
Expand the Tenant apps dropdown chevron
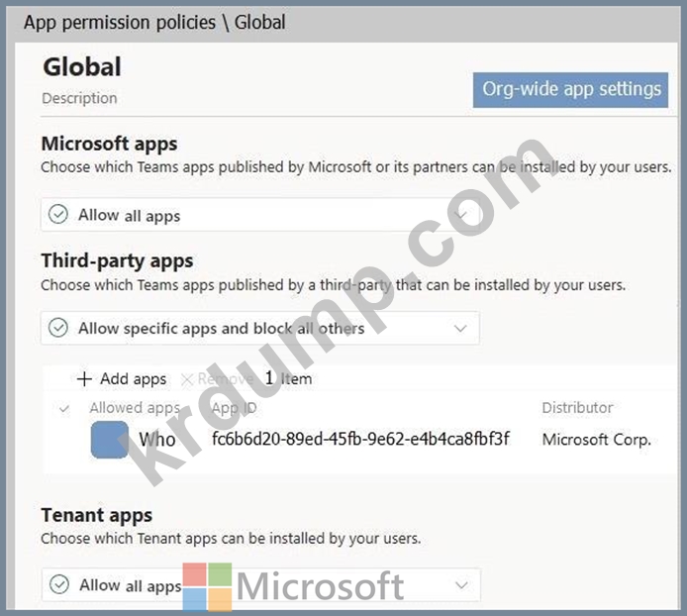click(460, 584)
